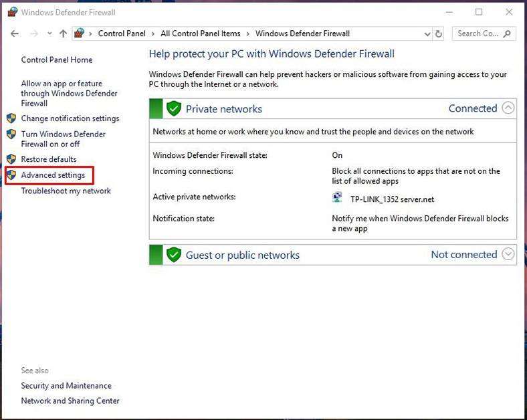This screenshot has height=420, width=527.
Task: Open Advanced settings
Action: (53, 175)
